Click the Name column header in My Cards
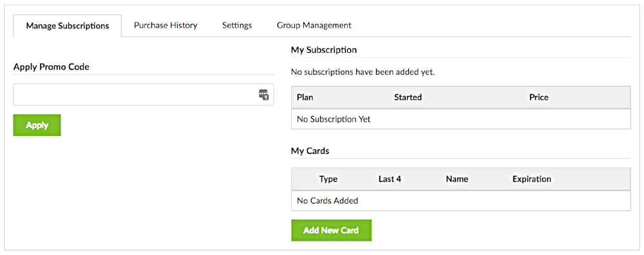Screen dimensions: 644x255 click(457, 179)
